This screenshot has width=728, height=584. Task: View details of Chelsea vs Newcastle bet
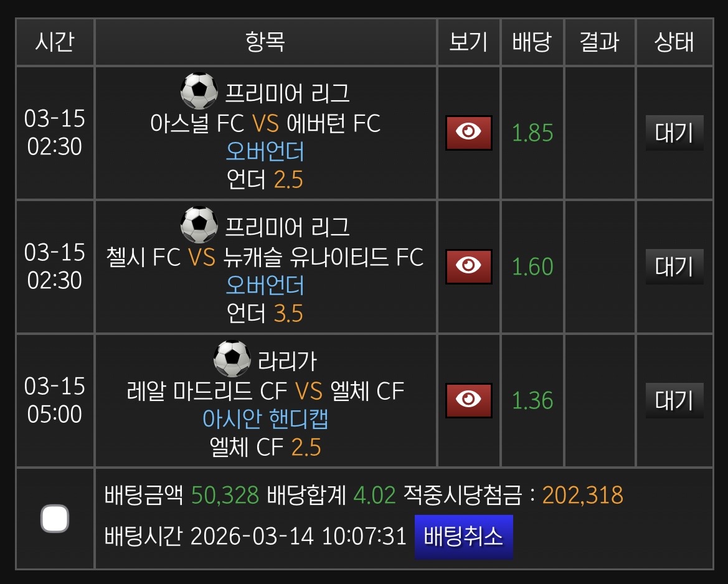(x=468, y=266)
